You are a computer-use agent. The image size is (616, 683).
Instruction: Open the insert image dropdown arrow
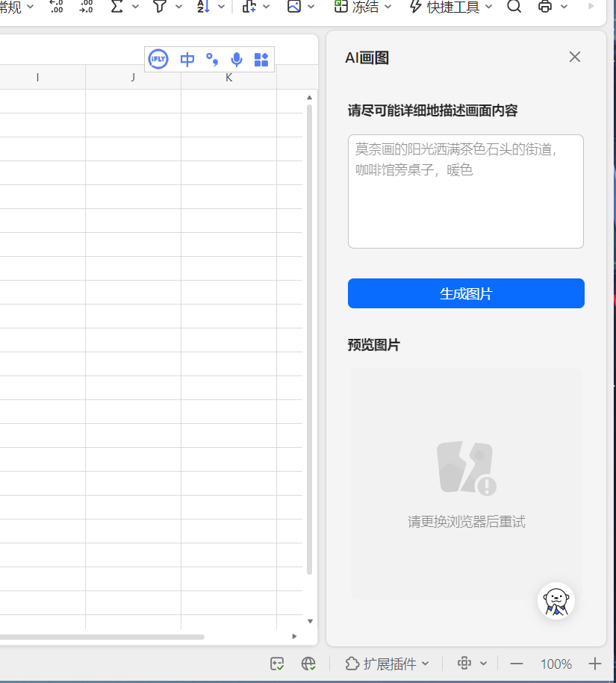click(311, 7)
